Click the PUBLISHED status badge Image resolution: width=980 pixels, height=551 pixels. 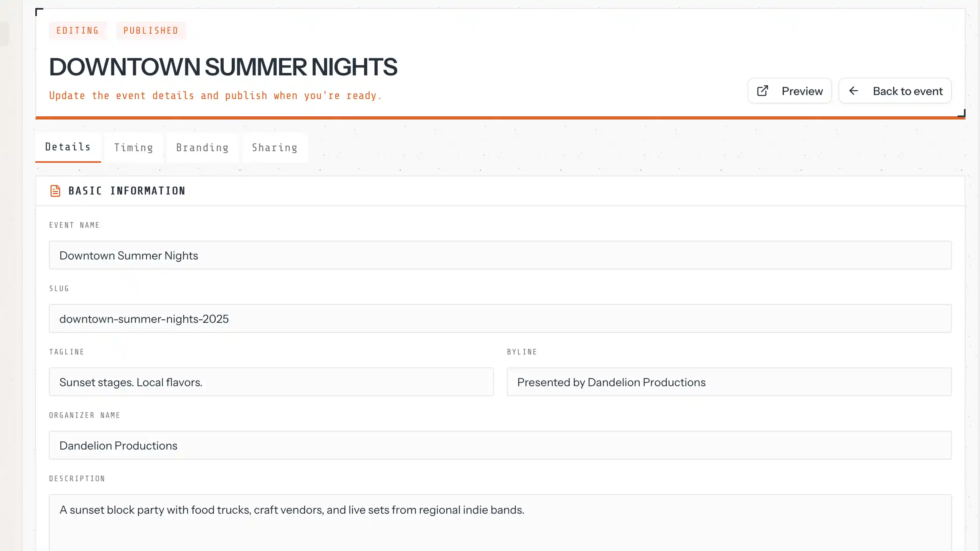tap(151, 30)
